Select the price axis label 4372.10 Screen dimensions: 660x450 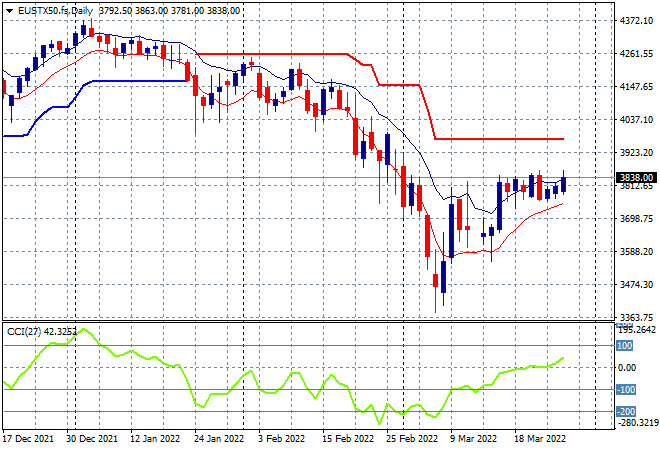coord(636,21)
